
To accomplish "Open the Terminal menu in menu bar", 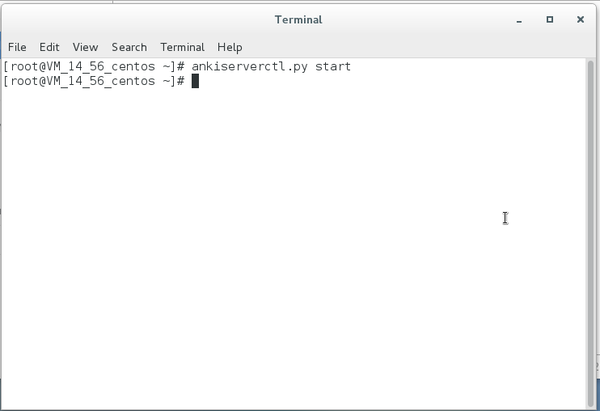I will click(x=182, y=47).
